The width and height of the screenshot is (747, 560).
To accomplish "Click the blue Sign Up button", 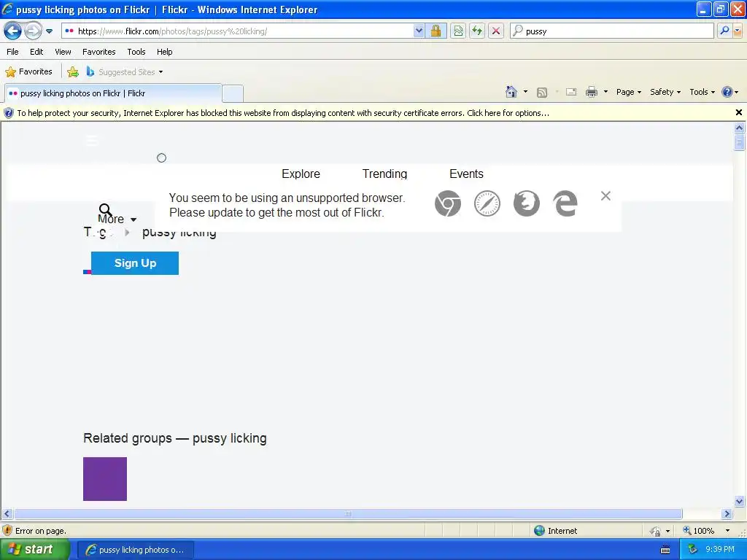I will coord(135,262).
